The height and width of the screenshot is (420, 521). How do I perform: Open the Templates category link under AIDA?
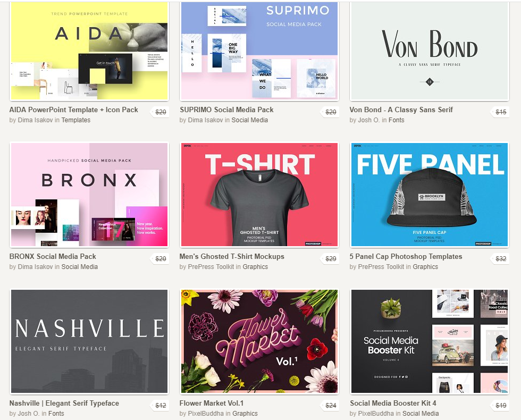pyautogui.click(x=75, y=120)
